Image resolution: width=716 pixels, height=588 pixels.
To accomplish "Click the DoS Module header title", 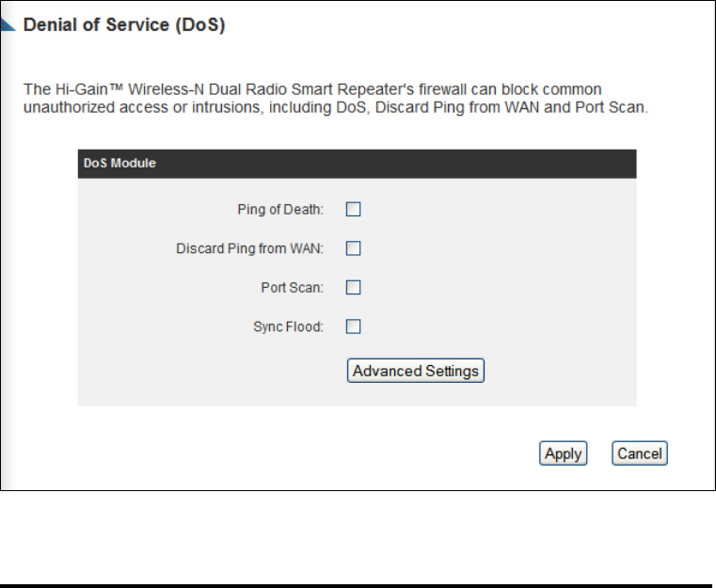I will 119,163.
